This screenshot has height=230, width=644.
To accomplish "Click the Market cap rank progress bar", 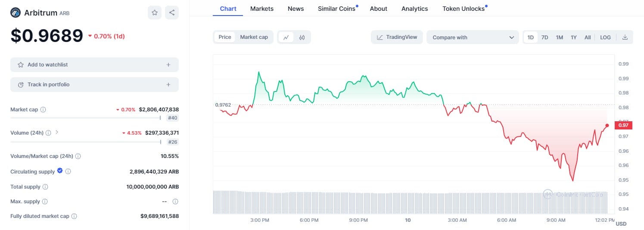I will [x=85, y=117].
